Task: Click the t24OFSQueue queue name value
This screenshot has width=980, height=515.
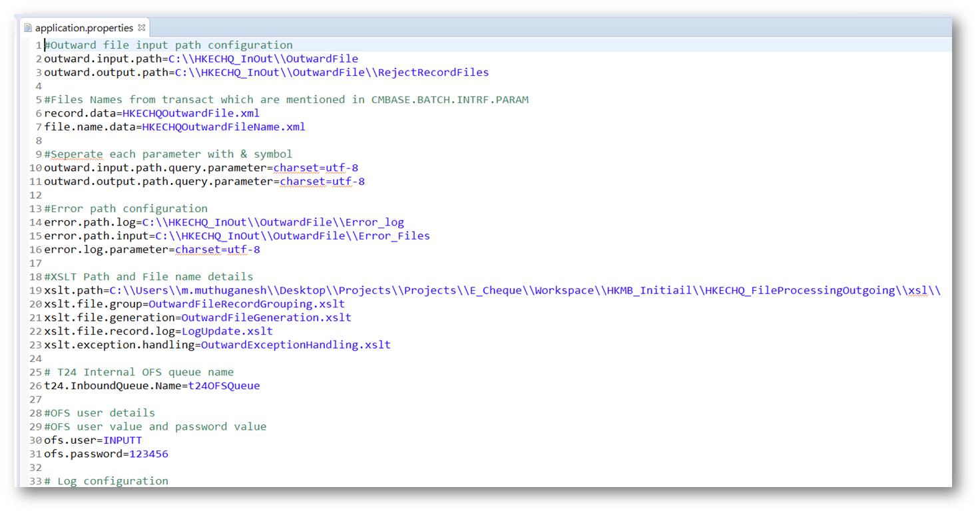Action: tap(224, 386)
